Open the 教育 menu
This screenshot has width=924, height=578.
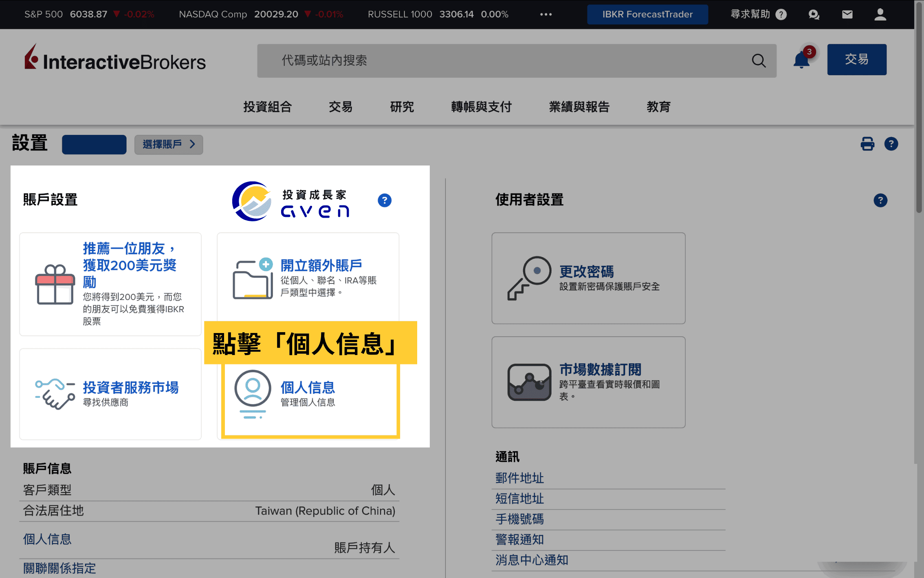point(658,107)
